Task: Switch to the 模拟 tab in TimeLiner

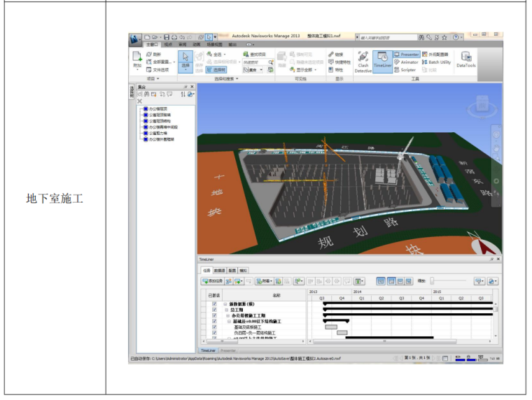Action: point(243,269)
